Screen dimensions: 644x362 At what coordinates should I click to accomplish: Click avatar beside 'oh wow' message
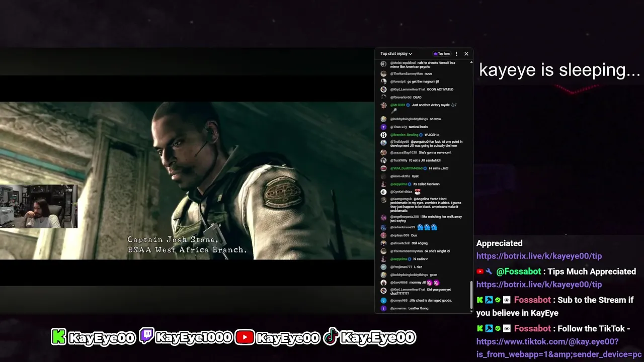point(383,119)
